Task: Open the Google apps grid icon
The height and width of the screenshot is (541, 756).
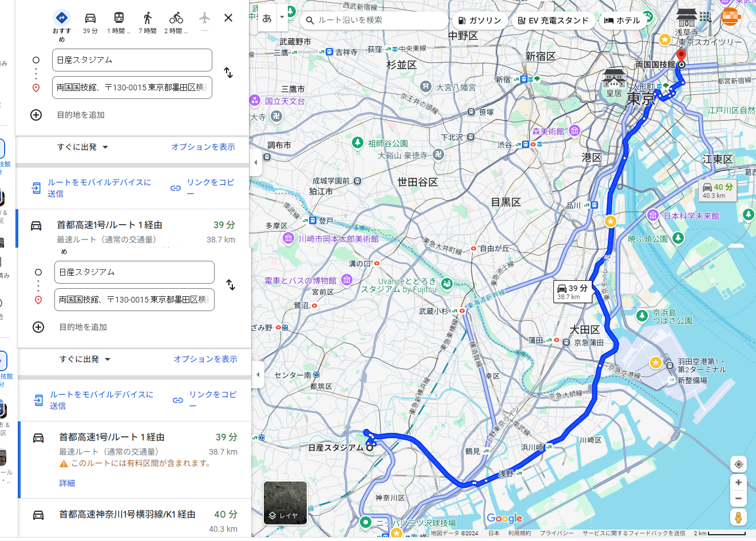Action: tap(705, 17)
